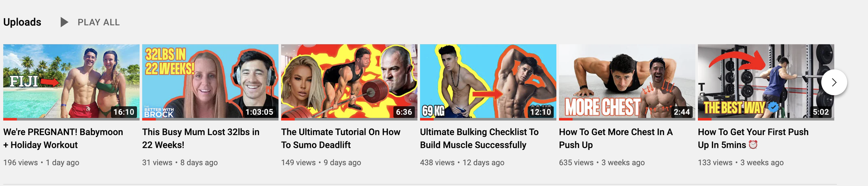Click the Play All triangle icon
Viewport: 868px width, 186px height.
(64, 22)
